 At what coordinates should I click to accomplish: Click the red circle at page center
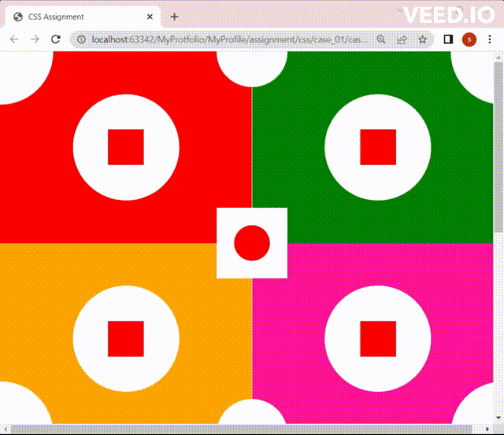252,242
